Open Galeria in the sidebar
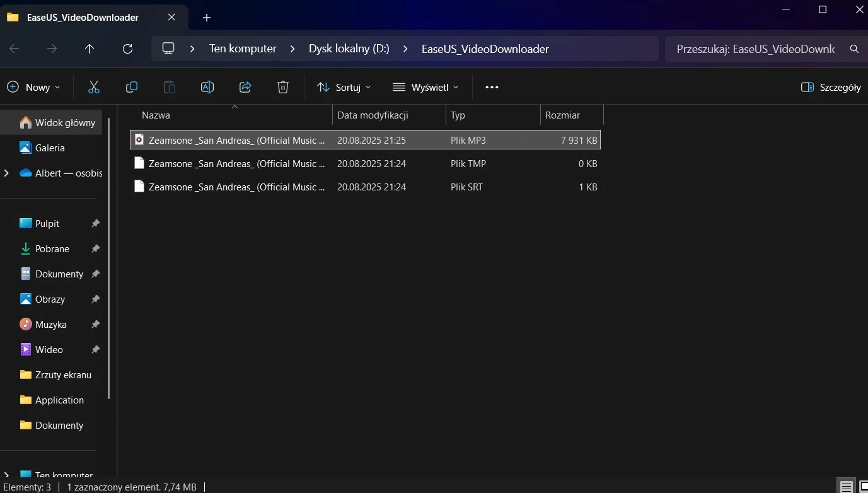The width and height of the screenshot is (868, 493). [x=50, y=148]
